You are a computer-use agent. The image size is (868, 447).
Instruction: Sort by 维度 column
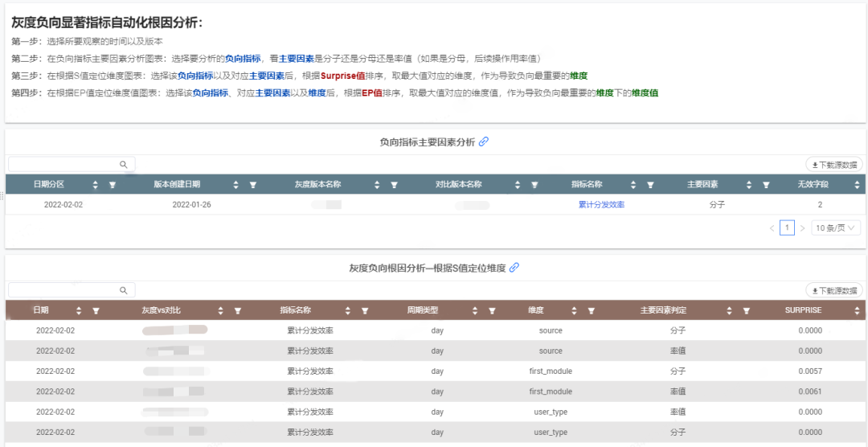tap(575, 311)
